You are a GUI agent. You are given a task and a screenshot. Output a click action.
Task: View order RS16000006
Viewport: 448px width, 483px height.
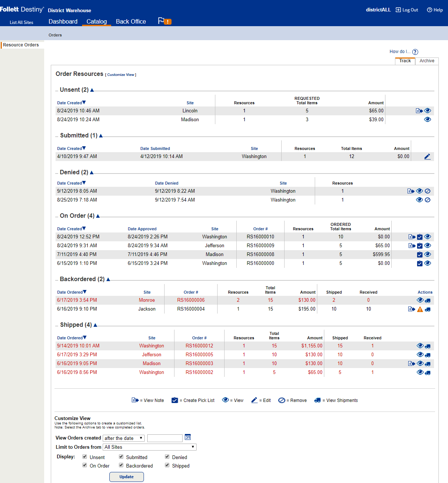coord(420,300)
